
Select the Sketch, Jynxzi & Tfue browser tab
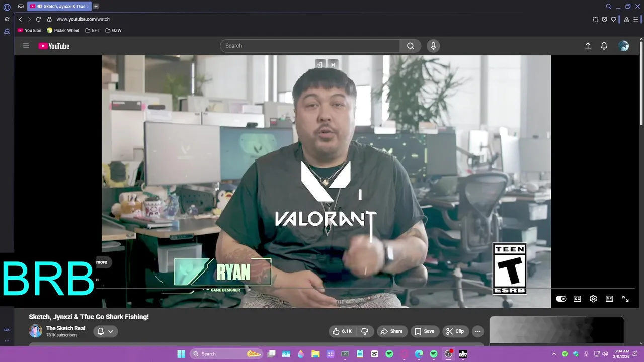59,7
